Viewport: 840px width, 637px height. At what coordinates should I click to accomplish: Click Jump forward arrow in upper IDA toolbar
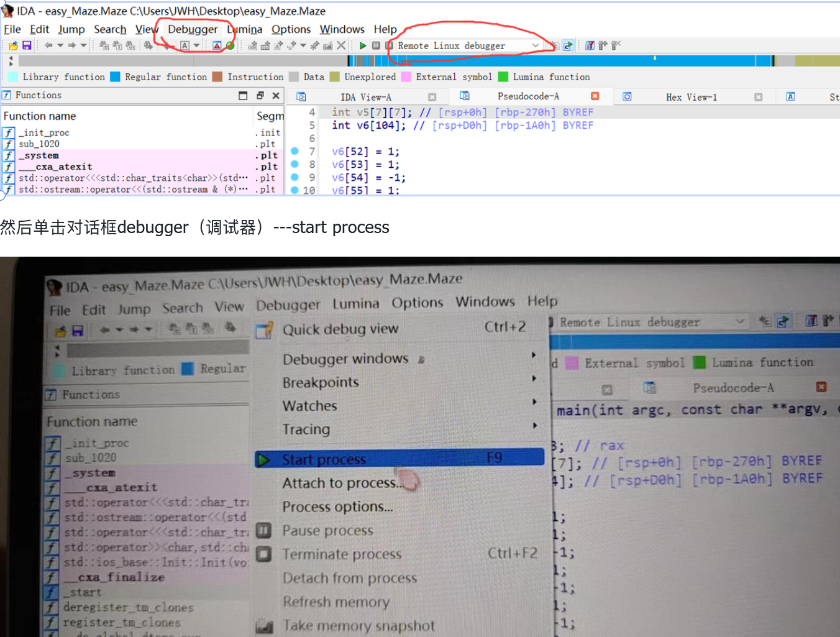[72, 45]
